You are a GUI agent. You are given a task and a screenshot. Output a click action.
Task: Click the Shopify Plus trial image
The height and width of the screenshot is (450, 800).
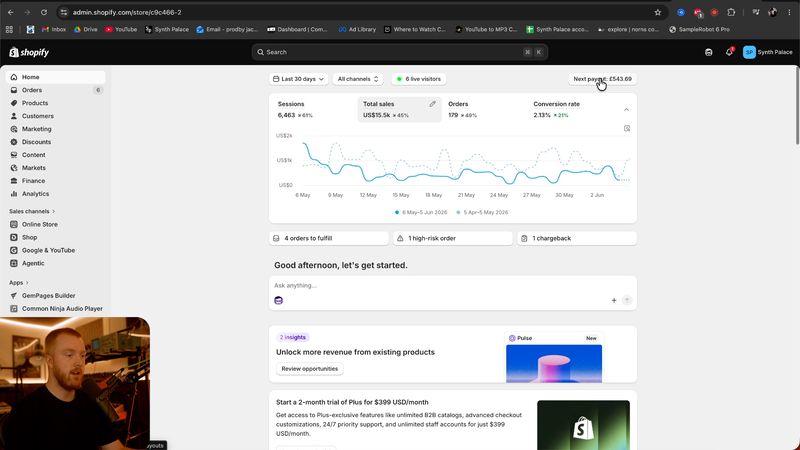pos(583,424)
